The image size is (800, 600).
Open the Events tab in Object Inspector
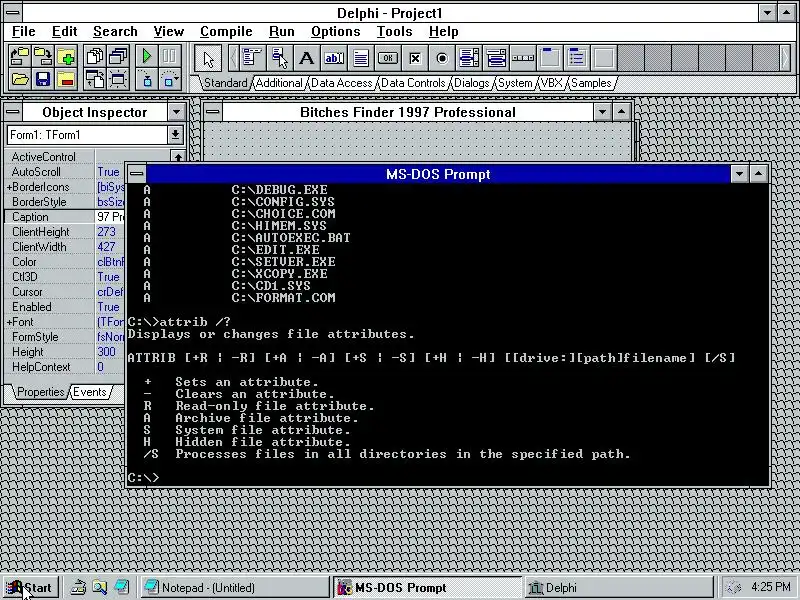(x=90, y=392)
